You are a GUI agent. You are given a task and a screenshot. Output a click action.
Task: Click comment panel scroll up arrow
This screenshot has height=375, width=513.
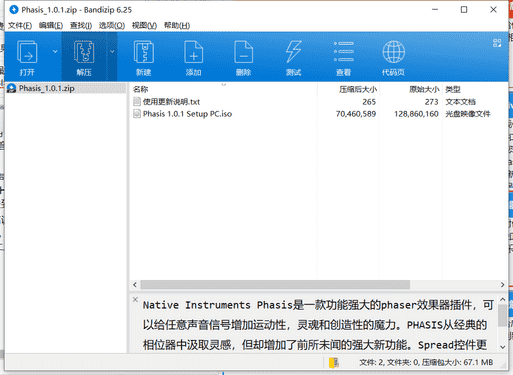point(503,300)
